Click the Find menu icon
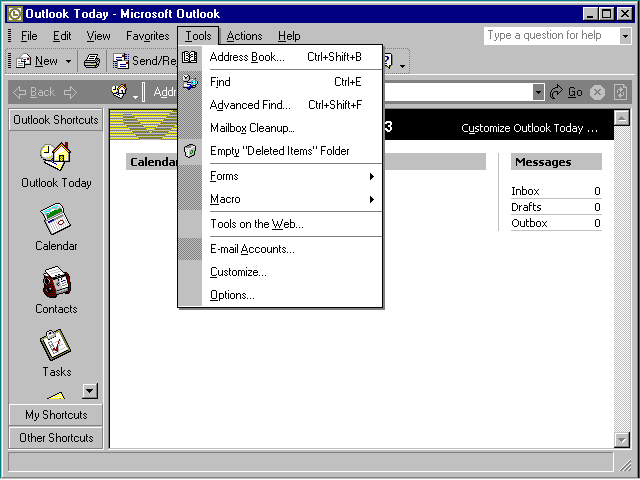640x480 pixels. (190, 82)
